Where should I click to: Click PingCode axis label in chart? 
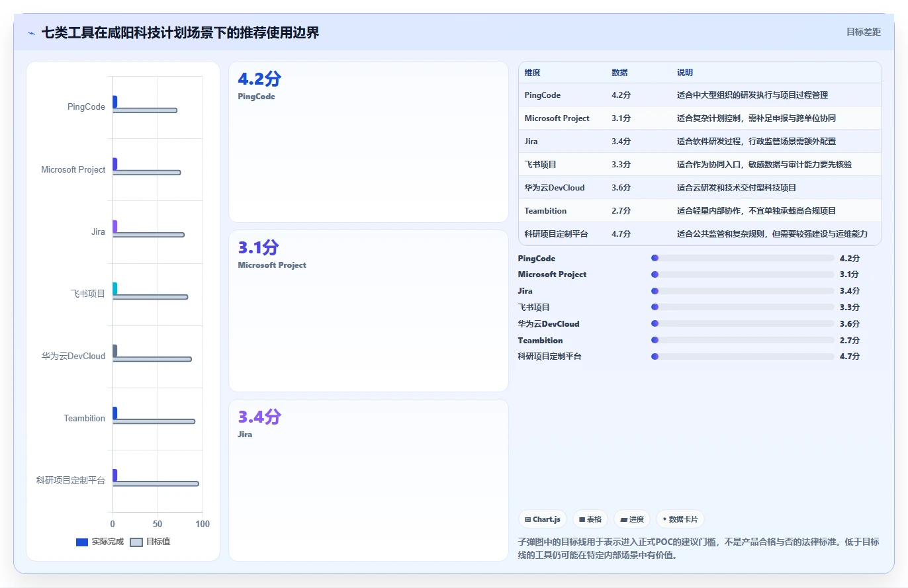[86, 106]
